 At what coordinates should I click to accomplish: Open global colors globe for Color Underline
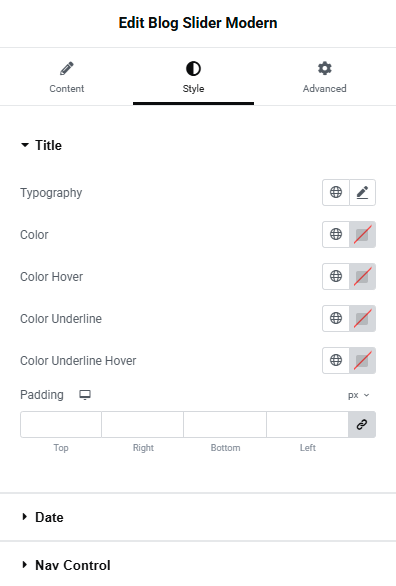(336, 318)
